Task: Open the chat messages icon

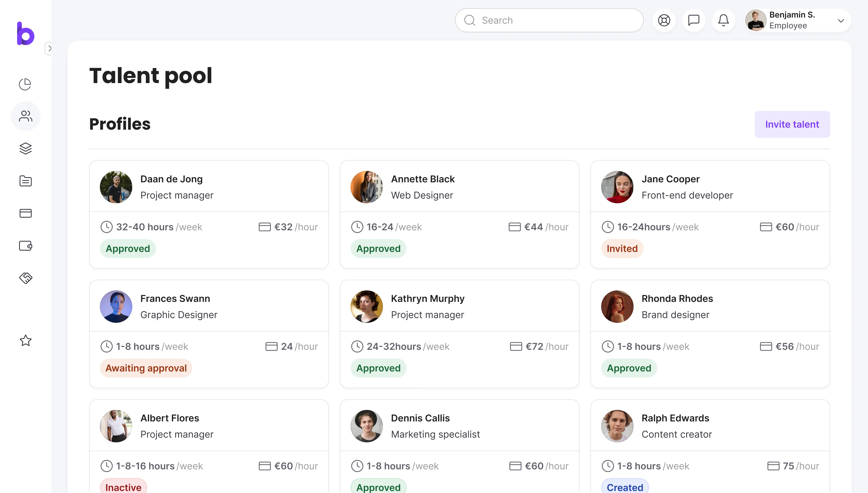Action: coord(694,20)
